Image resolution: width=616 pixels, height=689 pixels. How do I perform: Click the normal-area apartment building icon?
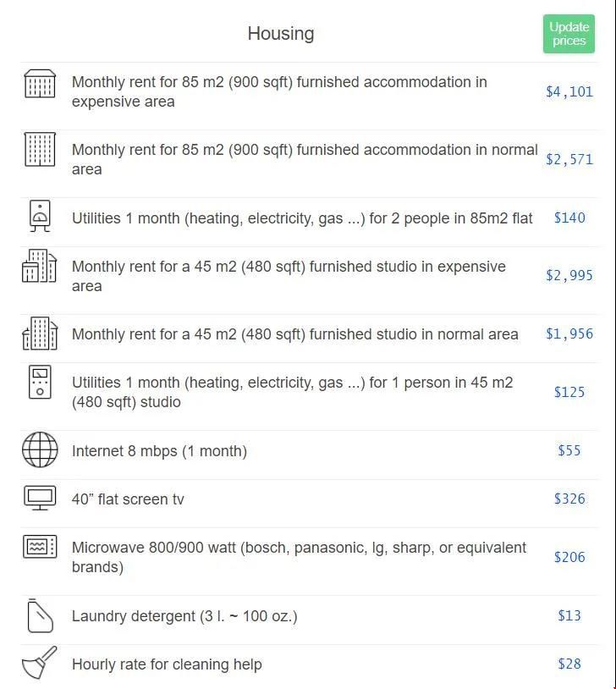(x=40, y=150)
